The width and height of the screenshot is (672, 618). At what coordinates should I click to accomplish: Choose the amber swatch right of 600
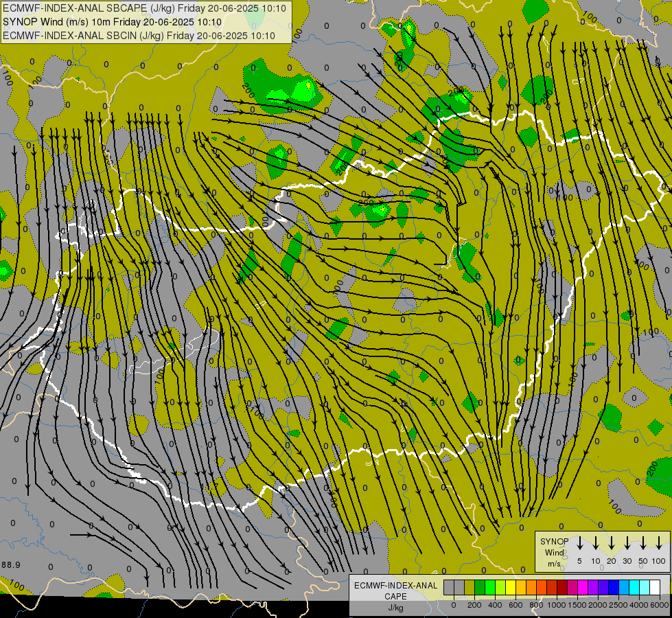(521, 587)
